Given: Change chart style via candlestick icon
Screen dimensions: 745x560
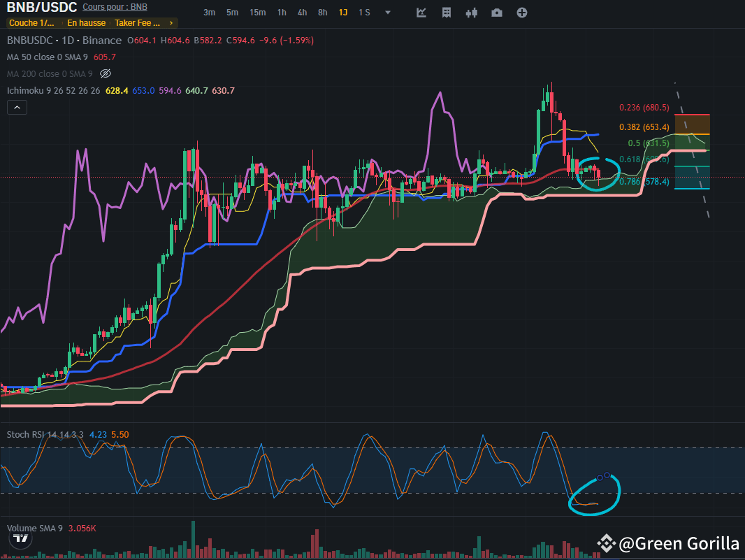Looking at the screenshot, I should click(x=472, y=13).
